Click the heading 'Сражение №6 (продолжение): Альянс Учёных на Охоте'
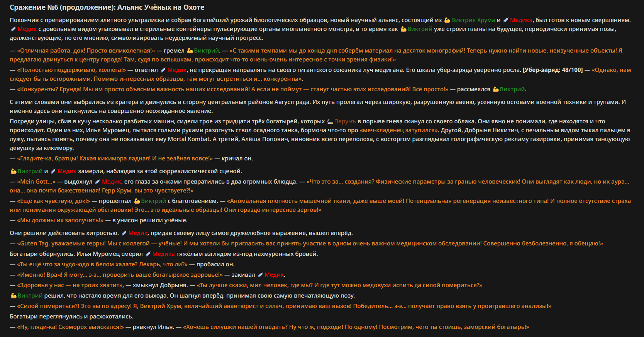 coord(107,7)
